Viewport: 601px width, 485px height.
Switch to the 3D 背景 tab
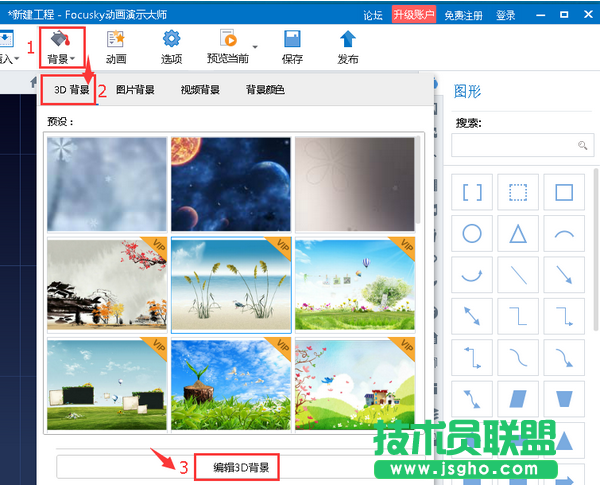[x=71, y=90]
